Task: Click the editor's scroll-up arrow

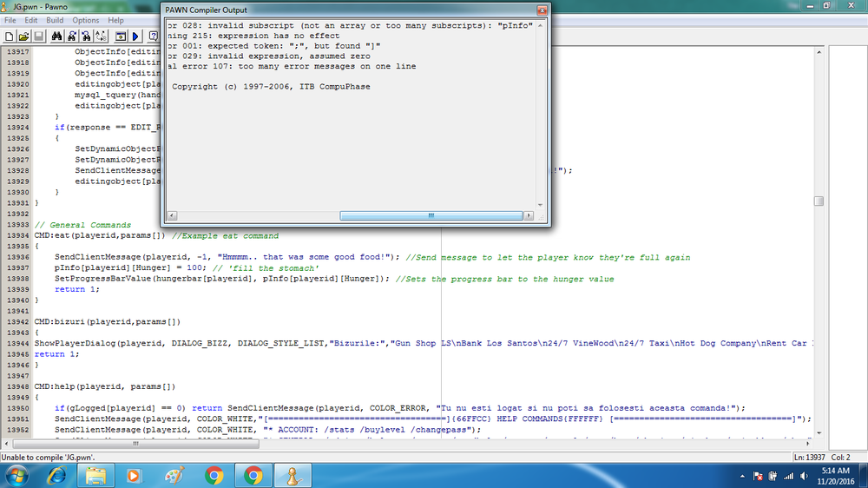Action: pyautogui.click(x=819, y=52)
